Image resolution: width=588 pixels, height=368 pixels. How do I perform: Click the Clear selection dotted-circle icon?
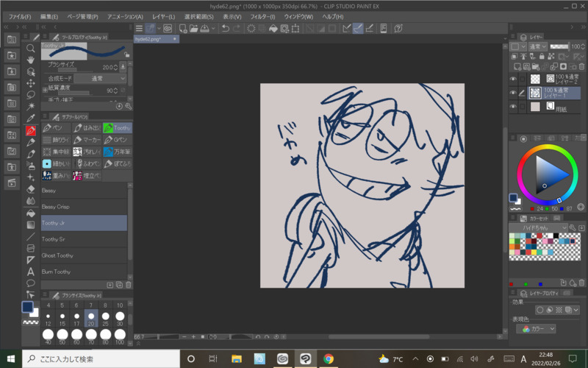pyautogui.click(x=251, y=29)
